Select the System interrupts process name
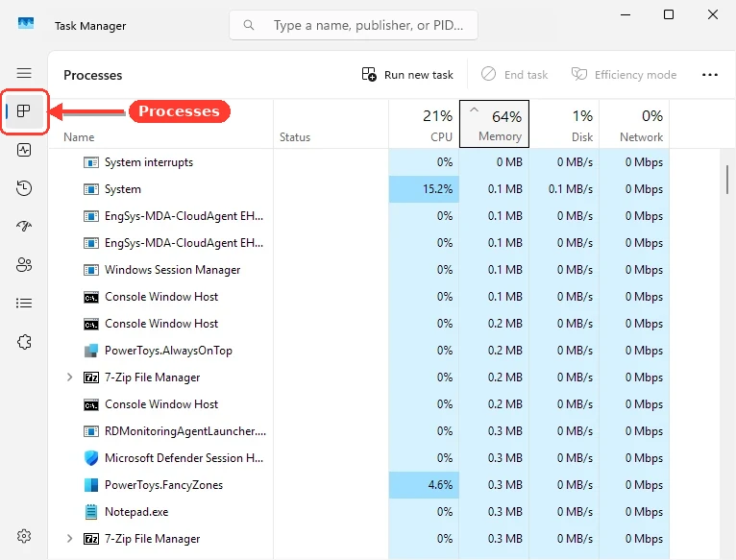Viewport: 736px width, 560px height. tap(149, 162)
